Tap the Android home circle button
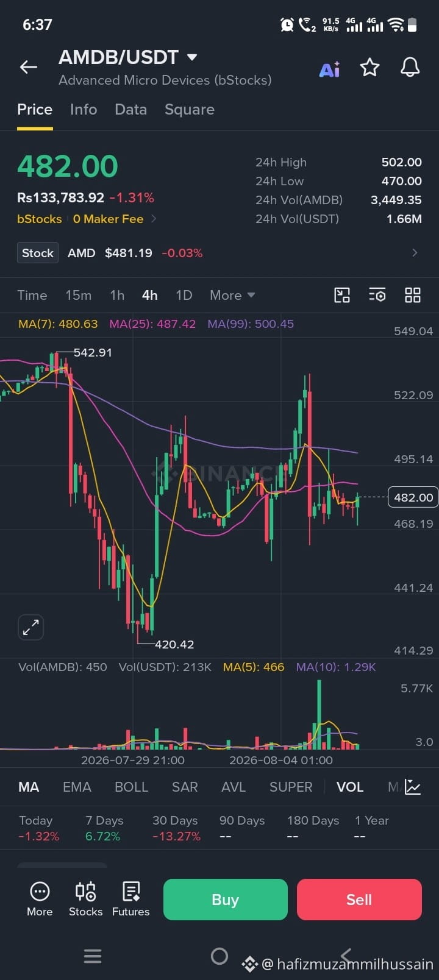The width and height of the screenshot is (439, 980). [220, 956]
